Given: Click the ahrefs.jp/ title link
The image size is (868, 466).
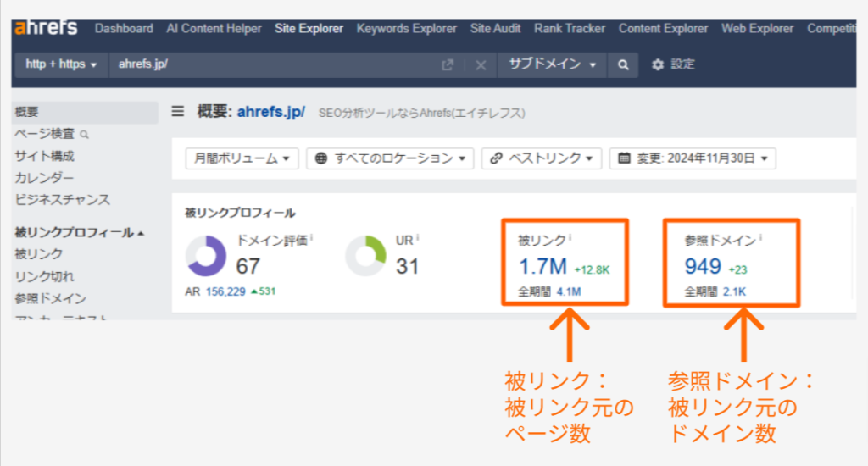Looking at the screenshot, I should pyautogui.click(x=271, y=112).
